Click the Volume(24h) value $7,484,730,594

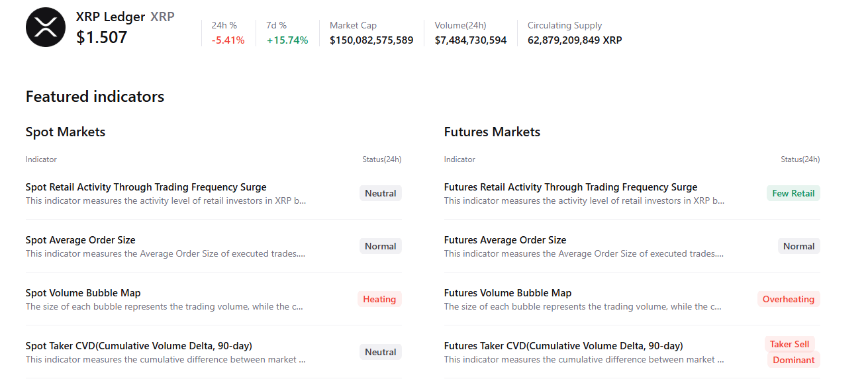click(x=471, y=40)
